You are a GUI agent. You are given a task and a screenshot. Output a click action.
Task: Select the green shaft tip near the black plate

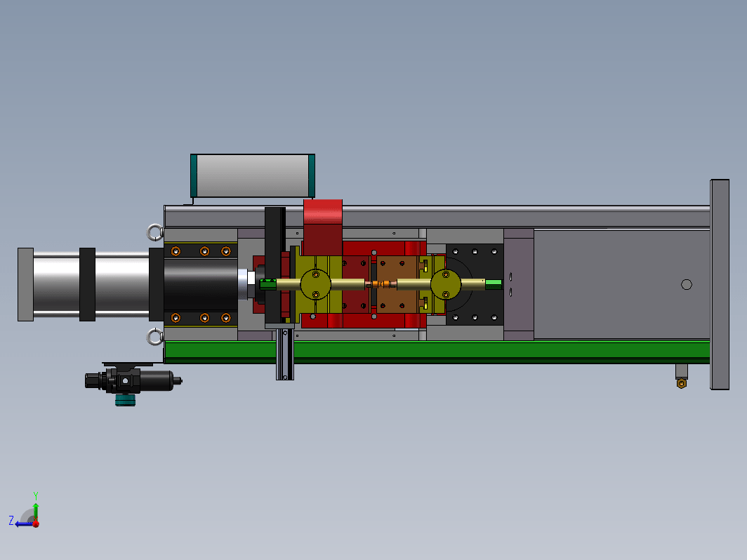[268, 284]
